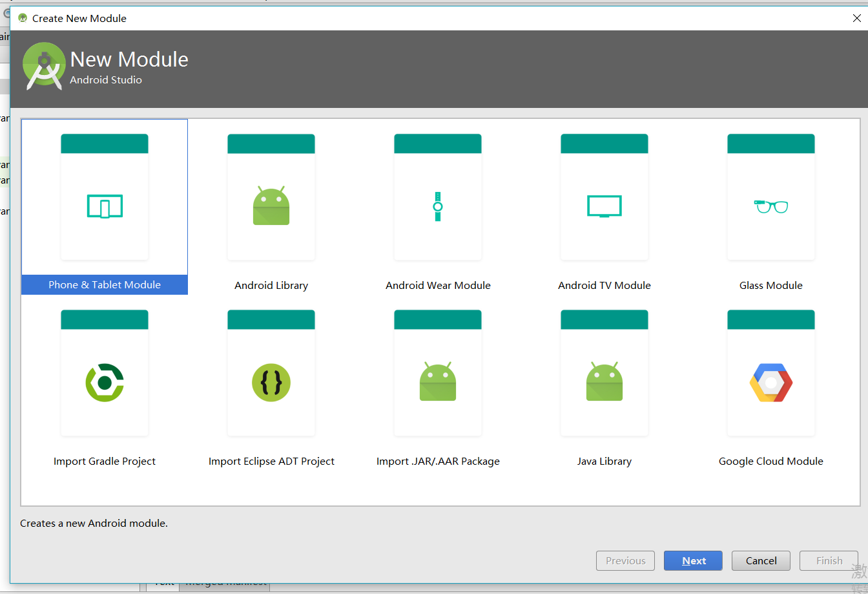Screen dimensions: 868x594
Task: Select the Phone & Tablet Module icon
Action: (x=105, y=207)
